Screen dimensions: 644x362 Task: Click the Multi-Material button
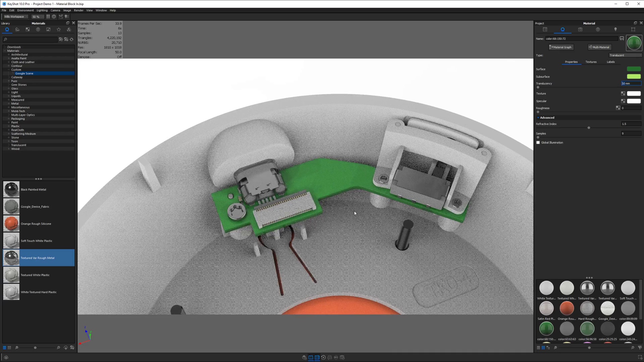tap(599, 47)
